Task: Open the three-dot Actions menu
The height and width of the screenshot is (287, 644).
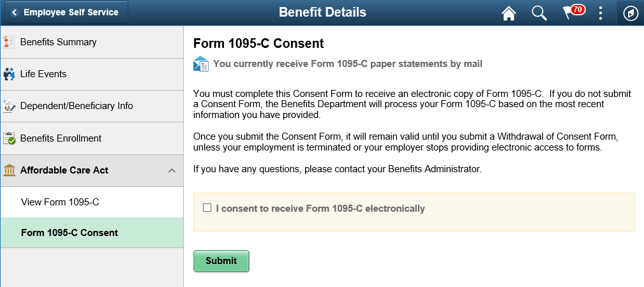Action: point(601,13)
